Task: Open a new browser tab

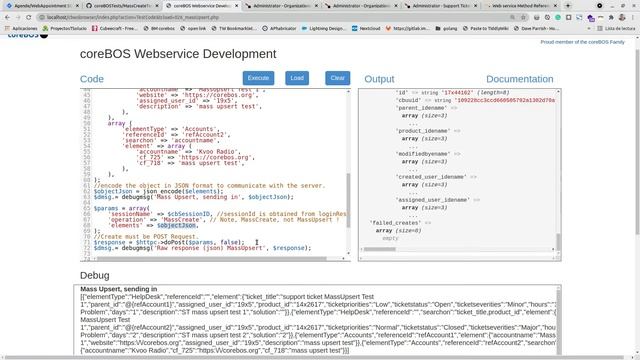Action: pos(568,6)
